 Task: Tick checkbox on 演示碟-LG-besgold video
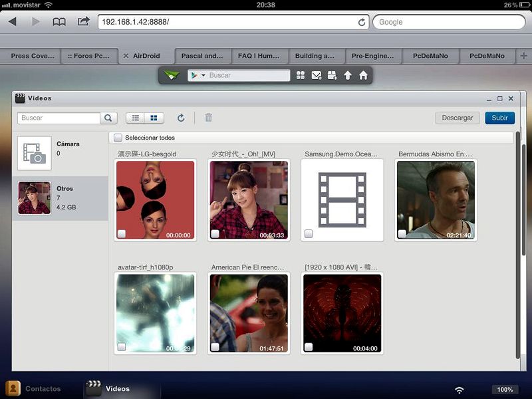tap(122, 233)
